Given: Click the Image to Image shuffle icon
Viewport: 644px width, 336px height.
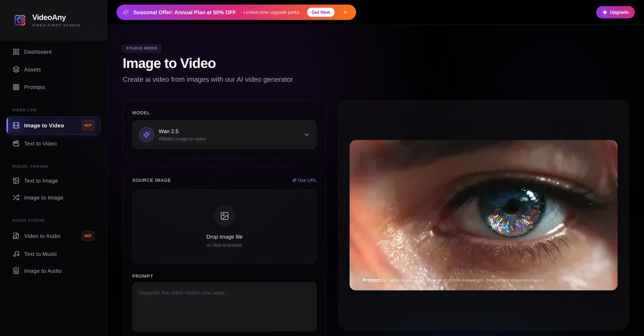Looking at the screenshot, I should click(x=16, y=198).
